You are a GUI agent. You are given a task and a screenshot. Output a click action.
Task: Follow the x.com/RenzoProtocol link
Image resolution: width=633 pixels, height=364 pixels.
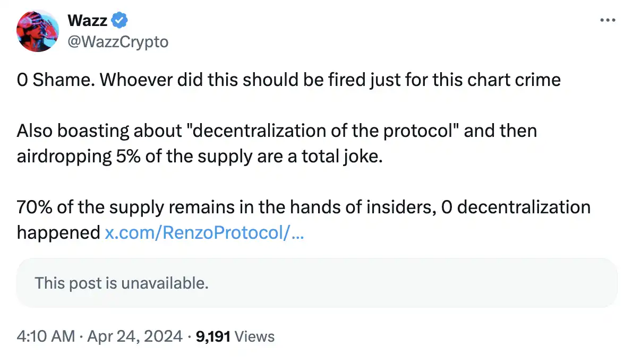204,232
